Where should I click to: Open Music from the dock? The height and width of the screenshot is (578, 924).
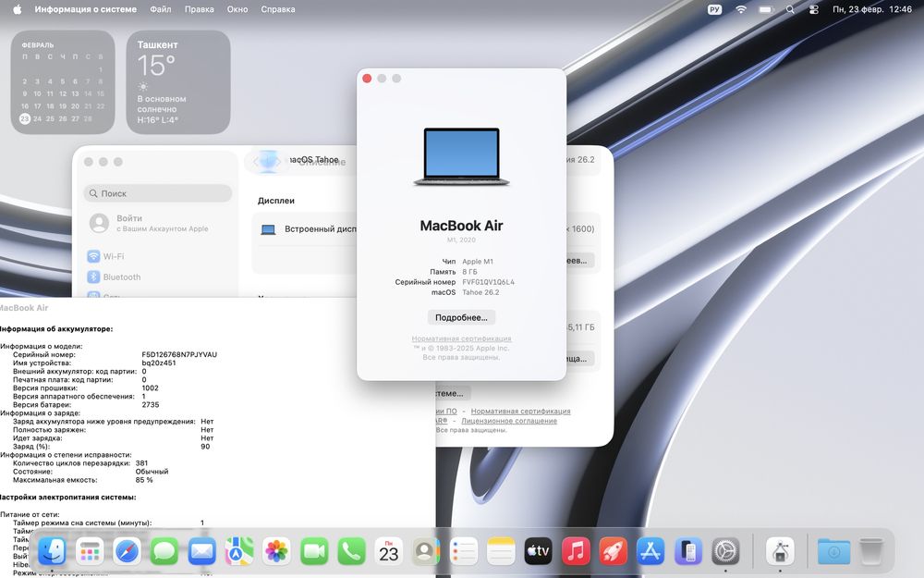pyautogui.click(x=576, y=552)
